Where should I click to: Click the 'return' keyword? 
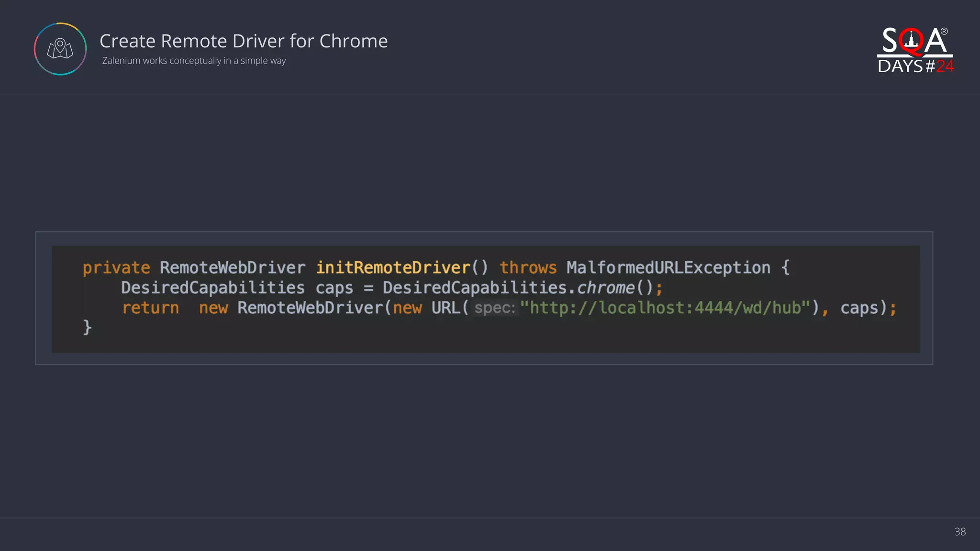point(150,308)
